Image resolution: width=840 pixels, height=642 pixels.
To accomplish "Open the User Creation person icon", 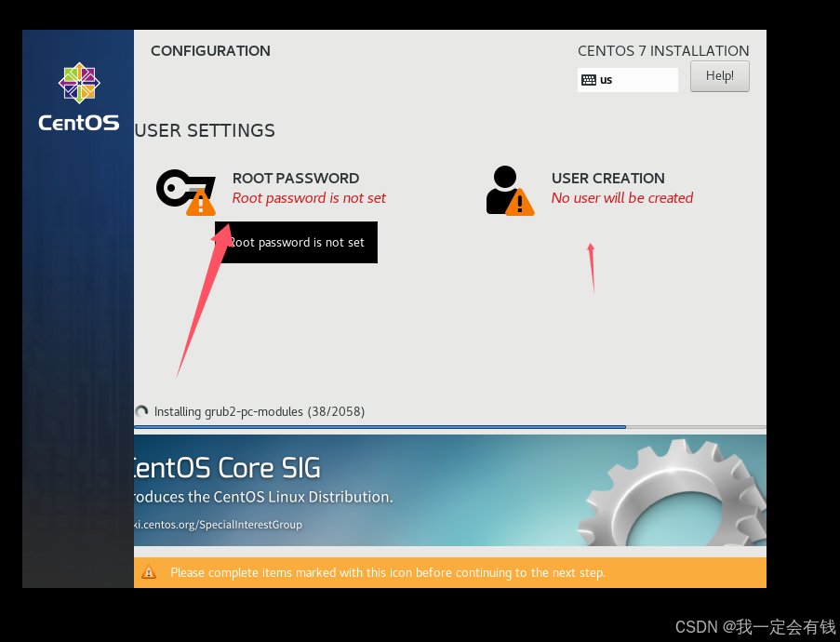I will click(510, 191).
